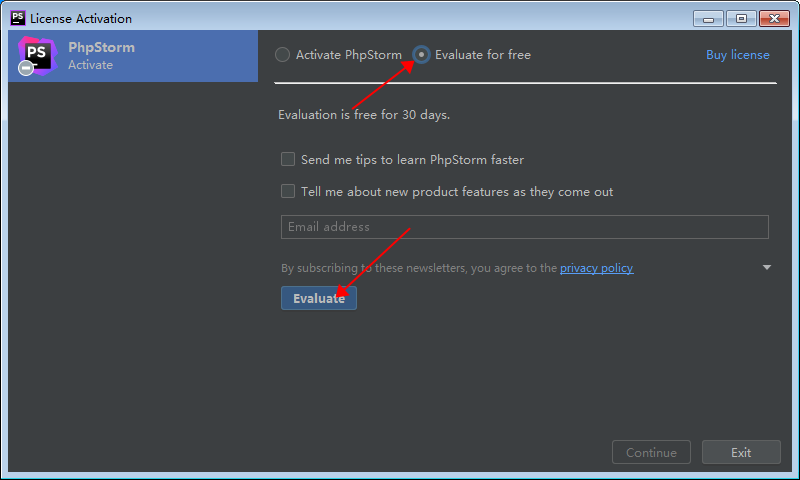This screenshot has height=480, width=800.
Task: Focus the Email address field
Action: (x=524, y=227)
